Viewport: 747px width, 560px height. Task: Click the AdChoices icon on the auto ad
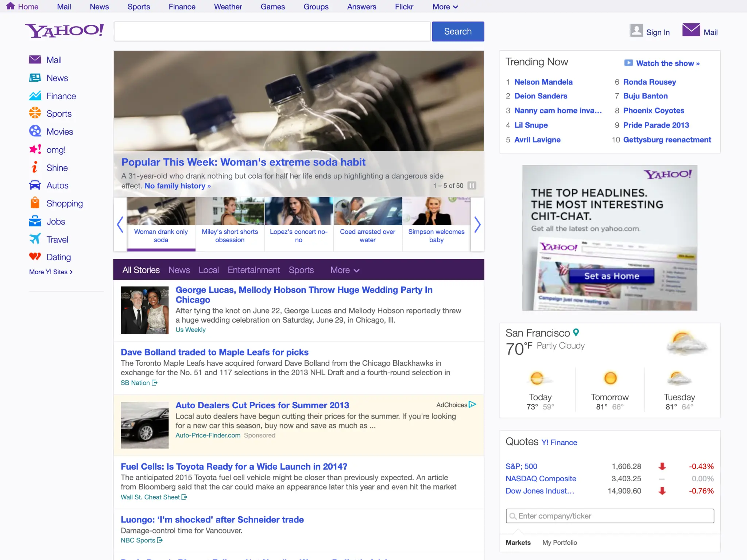click(472, 404)
